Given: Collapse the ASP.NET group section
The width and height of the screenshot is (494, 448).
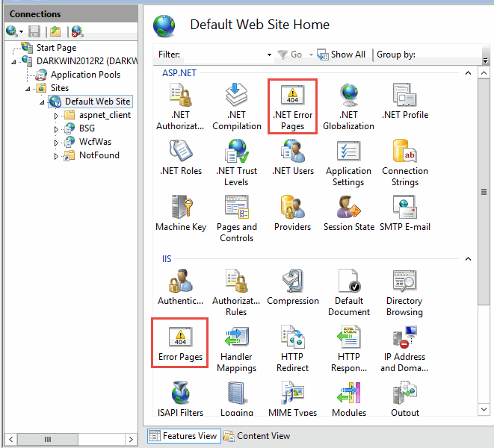Looking at the screenshot, I should [468, 73].
